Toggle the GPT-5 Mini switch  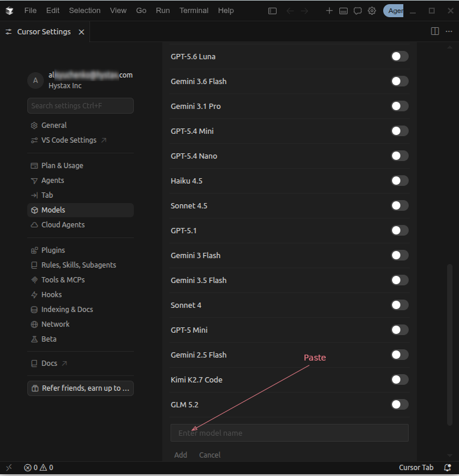point(399,330)
